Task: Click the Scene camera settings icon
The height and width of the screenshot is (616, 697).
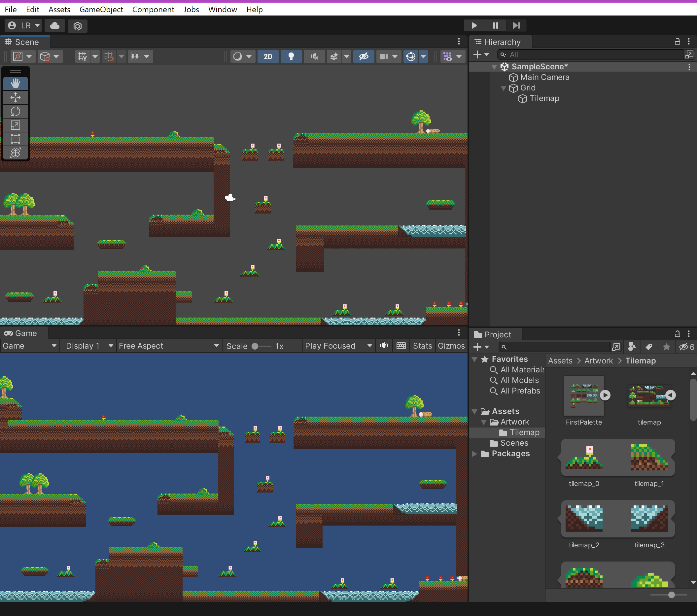Action: (x=384, y=56)
